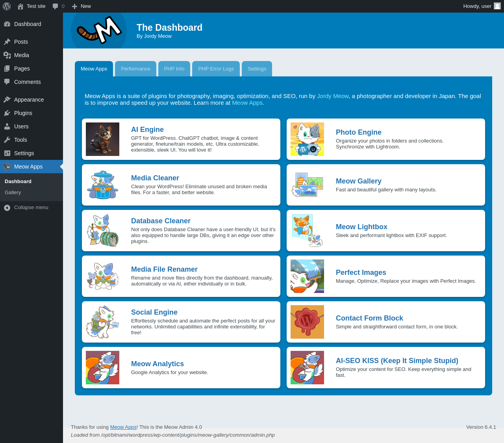Screen dimensions: 504x443
Task: Click the Meow Apps M logo in header
Action: tap(99, 30)
